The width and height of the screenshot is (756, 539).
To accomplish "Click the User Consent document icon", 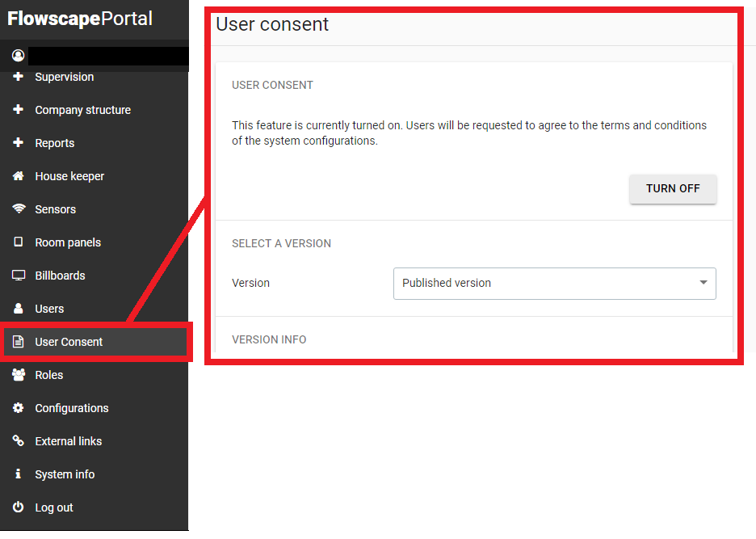I will [18, 341].
